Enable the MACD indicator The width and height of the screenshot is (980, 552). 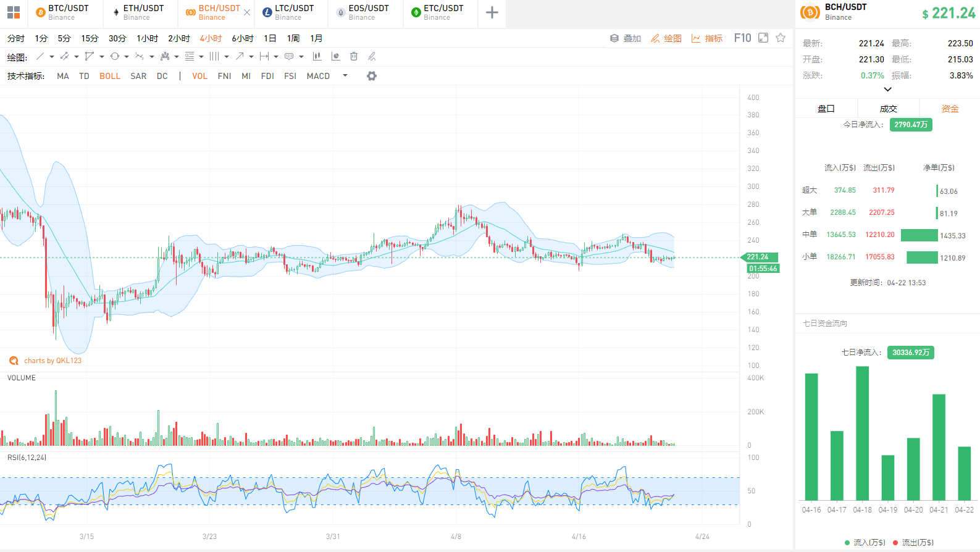[318, 76]
